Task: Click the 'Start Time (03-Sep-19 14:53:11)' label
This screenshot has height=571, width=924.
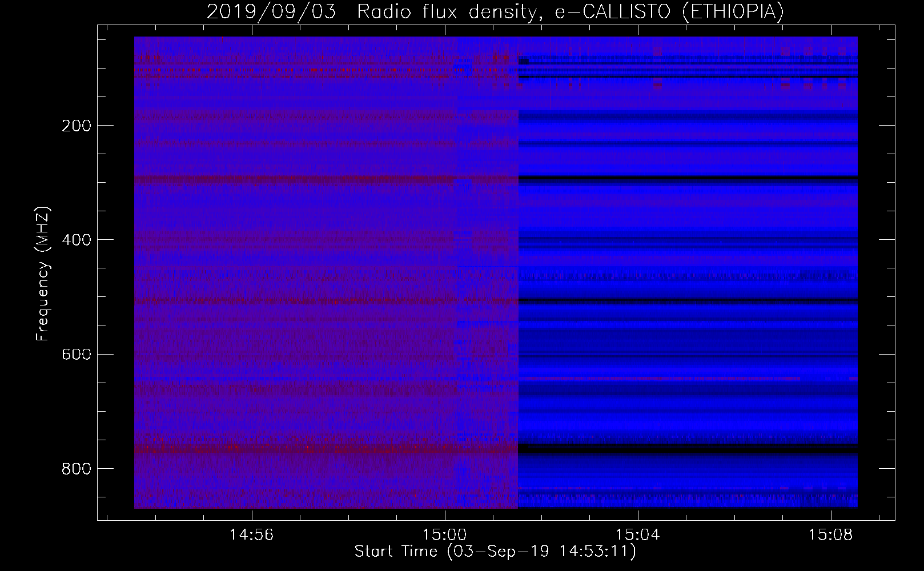Action: click(495, 552)
